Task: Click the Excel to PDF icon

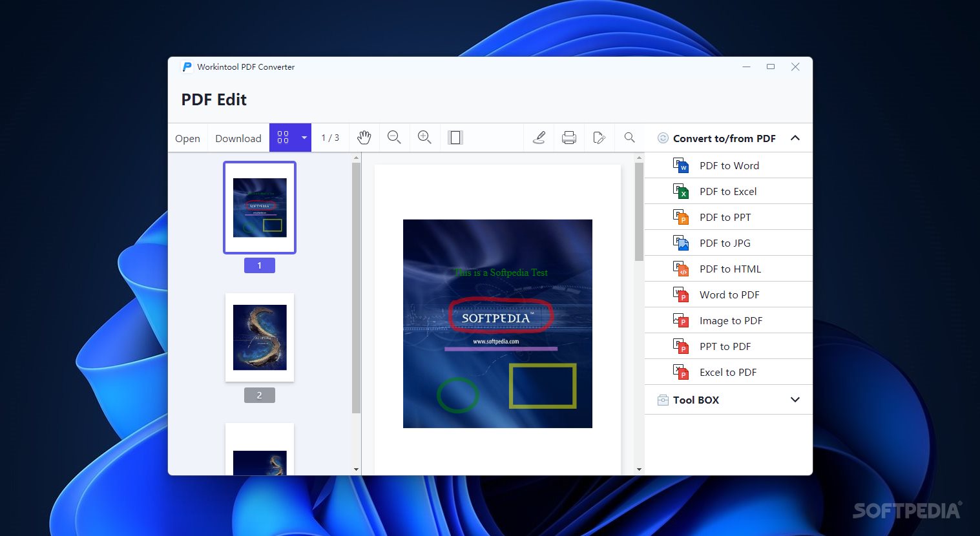Action: click(x=681, y=372)
